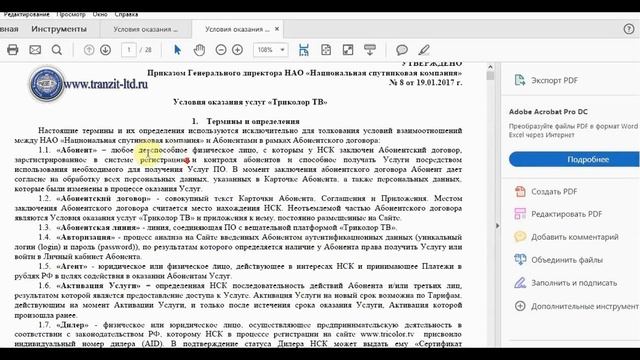
Task: Click the bold term «Дилер»
Action: (x=72, y=325)
